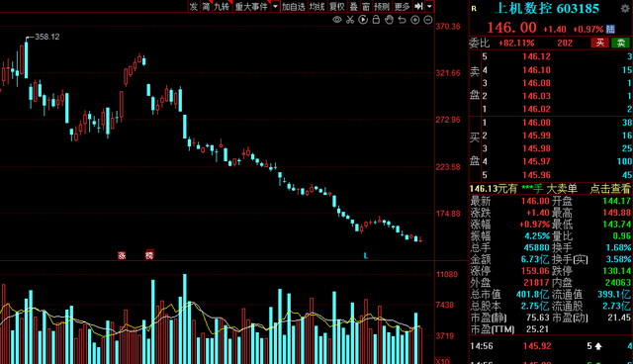This screenshot has height=364, width=633.
Task: Toggle the chart lock icon
Action: coord(376,20)
